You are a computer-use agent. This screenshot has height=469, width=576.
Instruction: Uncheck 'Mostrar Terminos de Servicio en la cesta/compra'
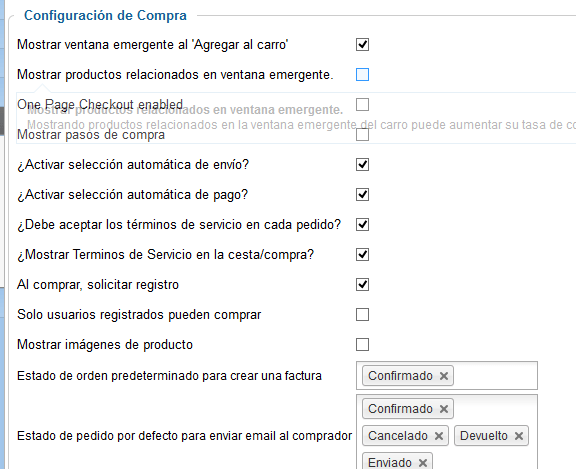pos(362,255)
